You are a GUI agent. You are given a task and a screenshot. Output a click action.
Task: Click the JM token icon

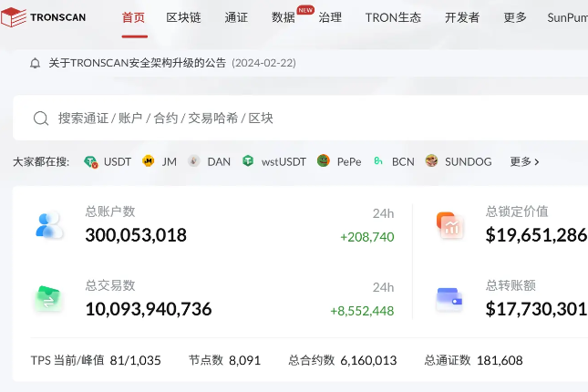149,161
